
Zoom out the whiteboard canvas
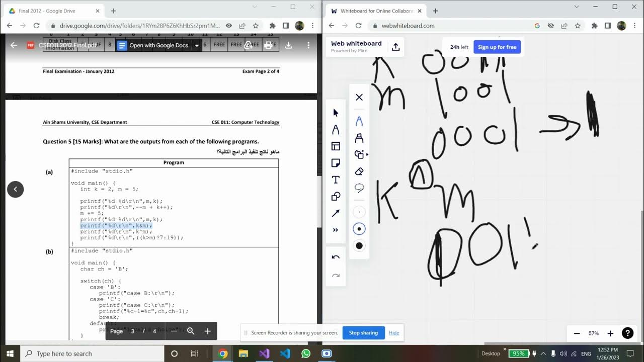(x=577, y=333)
